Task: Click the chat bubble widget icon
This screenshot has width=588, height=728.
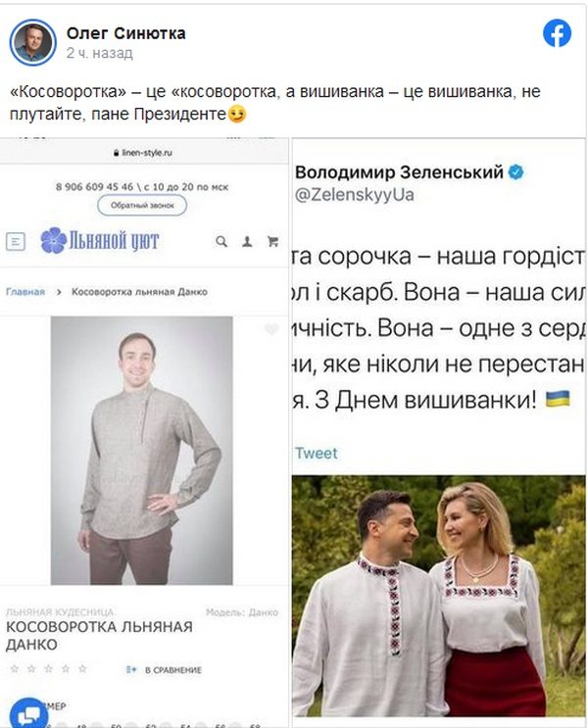Action: 28,714
